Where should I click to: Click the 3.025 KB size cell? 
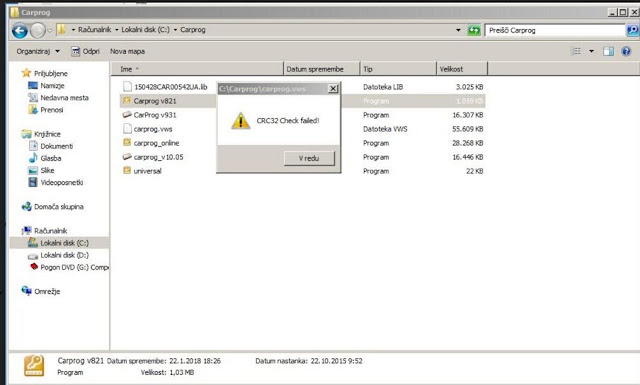click(470, 87)
